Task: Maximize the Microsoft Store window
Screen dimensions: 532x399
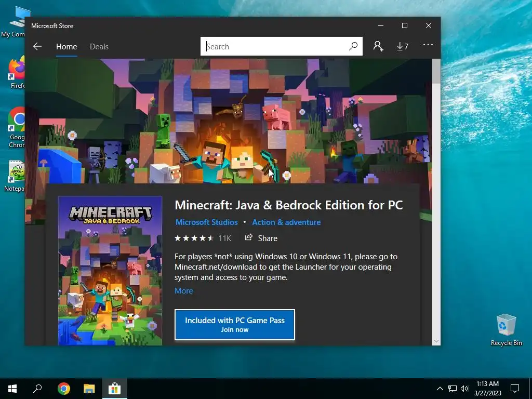Action: tap(404, 26)
